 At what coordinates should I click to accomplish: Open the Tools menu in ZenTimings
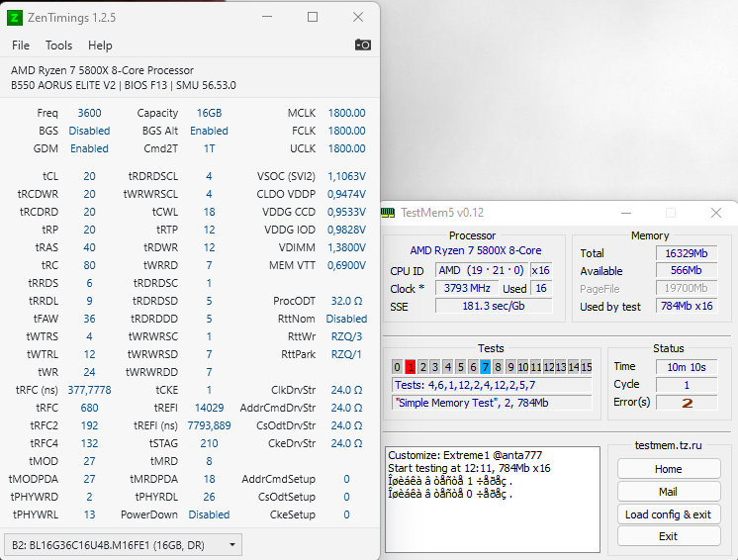click(58, 46)
